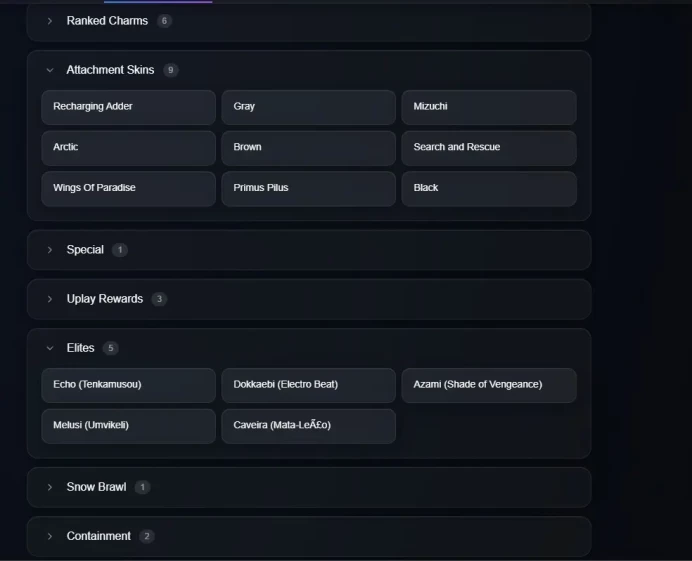This screenshot has width=692, height=561.
Task: Expand the Containment section
Action: coord(309,536)
